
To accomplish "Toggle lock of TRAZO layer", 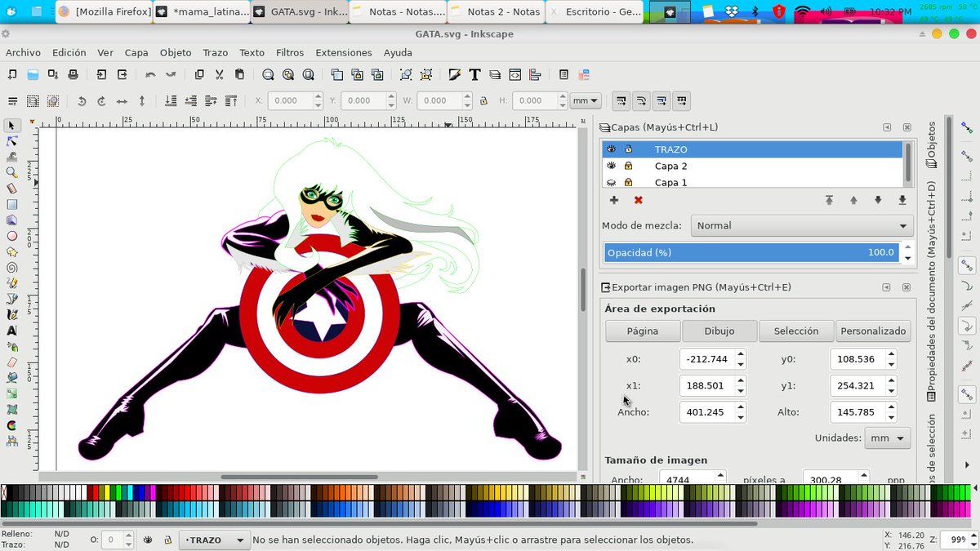I will (x=628, y=149).
